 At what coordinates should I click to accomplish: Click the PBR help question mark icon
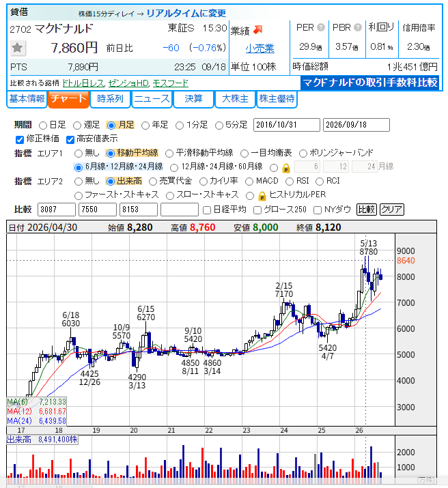358,28
